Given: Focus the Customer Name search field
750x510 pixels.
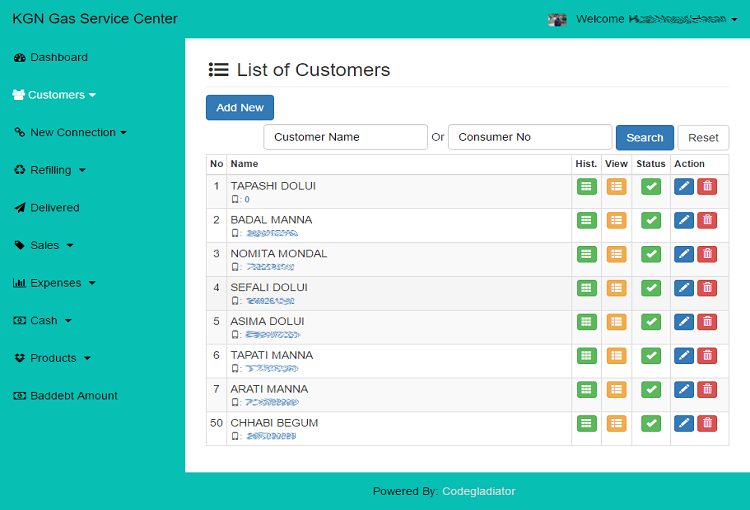Looking at the screenshot, I should pos(345,137).
